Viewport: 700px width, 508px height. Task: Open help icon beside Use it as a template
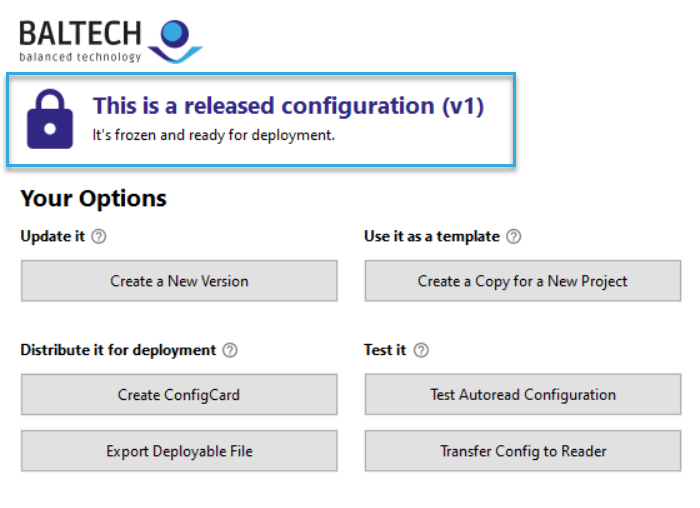click(x=513, y=236)
